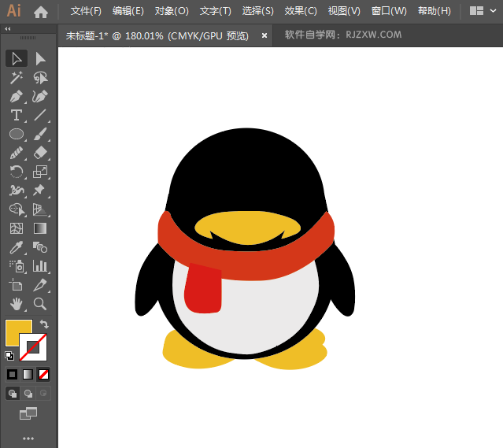Open the 文件(F) menu
The width and height of the screenshot is (503, 448).
[x=86, y=11]
